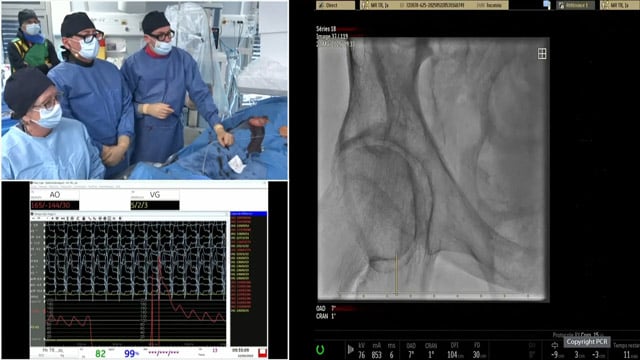Viewport: 640px width, 360px height.
Task: Click the kV value 76
Action: (x=361, y=355)
